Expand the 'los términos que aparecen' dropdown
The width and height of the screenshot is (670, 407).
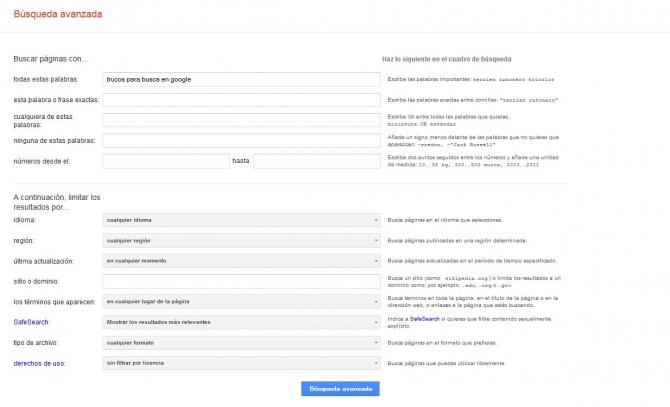click(241, 301)
